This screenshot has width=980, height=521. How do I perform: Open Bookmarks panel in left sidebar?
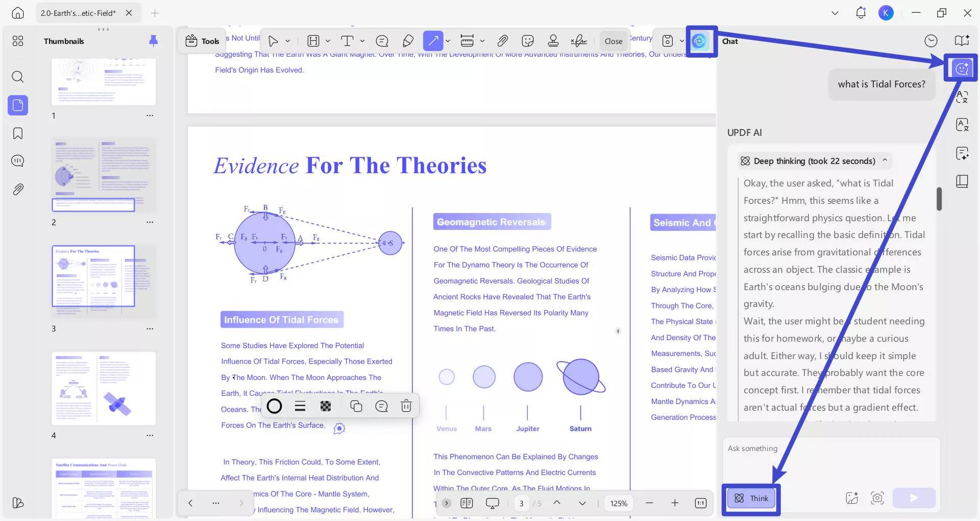[18, 134]
